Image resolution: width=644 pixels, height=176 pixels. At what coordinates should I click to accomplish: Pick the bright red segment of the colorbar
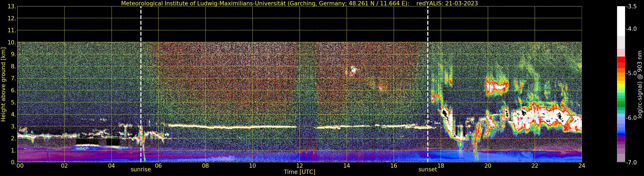pos(621,59)
